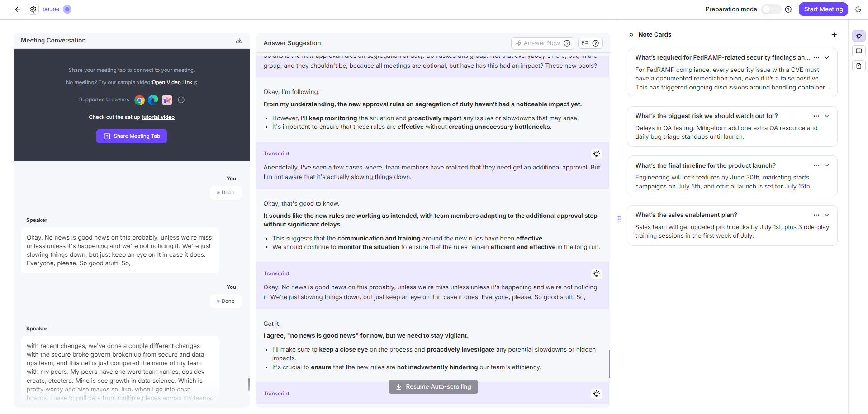The image size is (868, 414).
Task: Expand the biggest risk note card
Action: click(827, 116)
